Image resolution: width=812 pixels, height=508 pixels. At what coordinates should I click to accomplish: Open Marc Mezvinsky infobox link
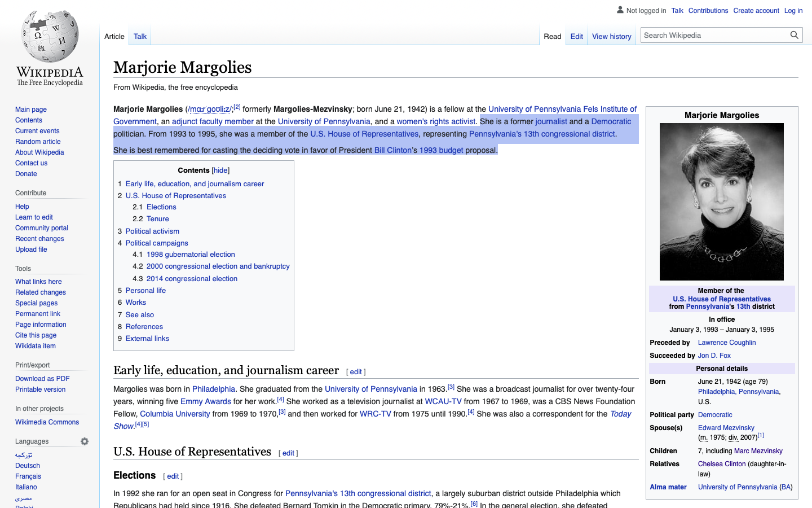[758, 451]
